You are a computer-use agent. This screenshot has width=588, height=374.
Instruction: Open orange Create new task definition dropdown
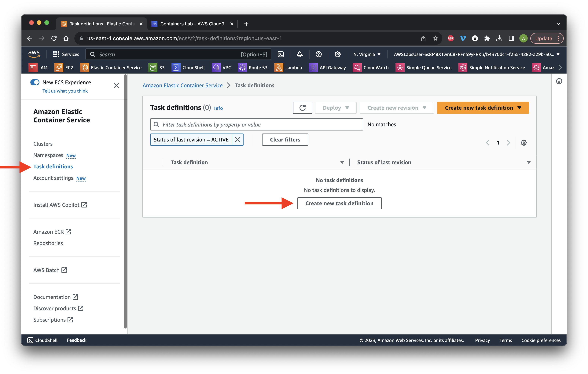[483, 108]
